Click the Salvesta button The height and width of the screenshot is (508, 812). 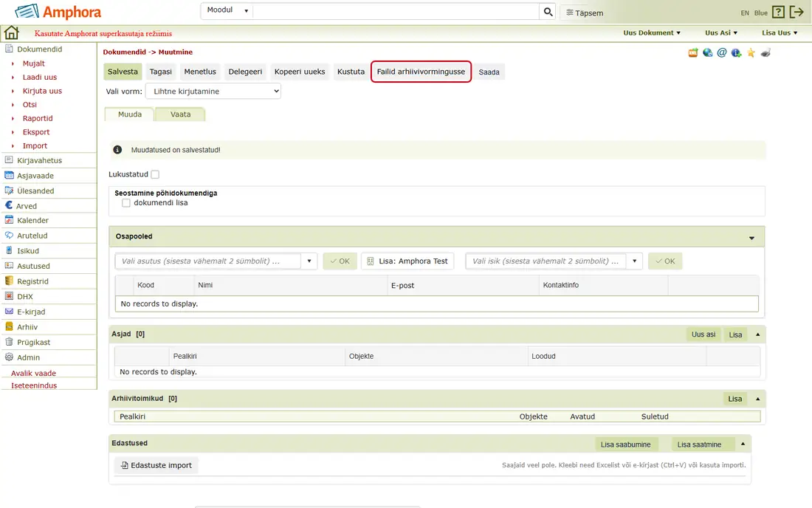click(x=123, y=72)
